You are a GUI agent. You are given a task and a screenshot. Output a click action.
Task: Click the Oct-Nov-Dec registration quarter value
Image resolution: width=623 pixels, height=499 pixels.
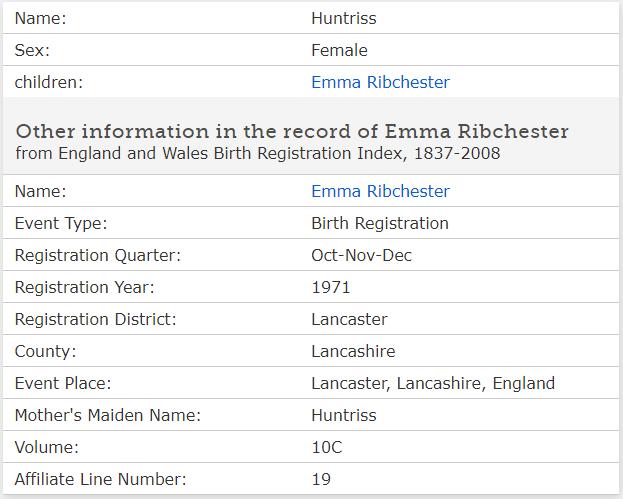coord(361,255)
